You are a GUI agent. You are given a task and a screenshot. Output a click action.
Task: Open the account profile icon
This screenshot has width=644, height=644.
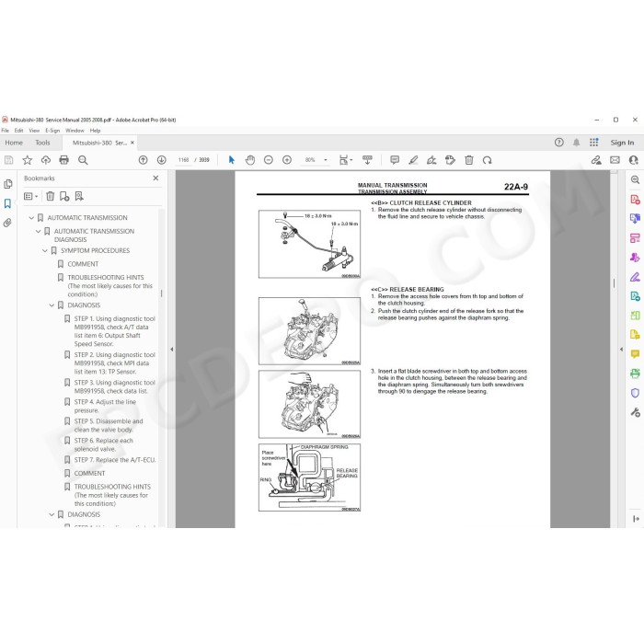(633, 160)
